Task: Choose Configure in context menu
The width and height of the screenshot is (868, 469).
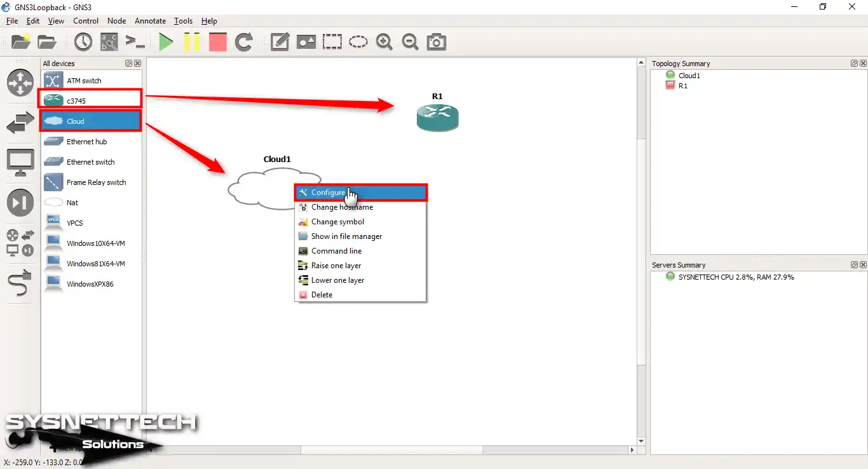Action: click(x=360, y=193)
